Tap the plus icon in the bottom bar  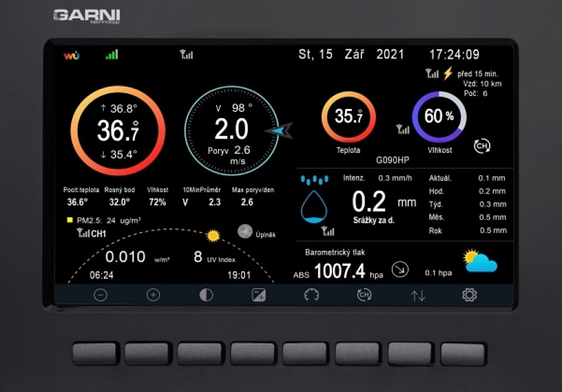(153, 295)
